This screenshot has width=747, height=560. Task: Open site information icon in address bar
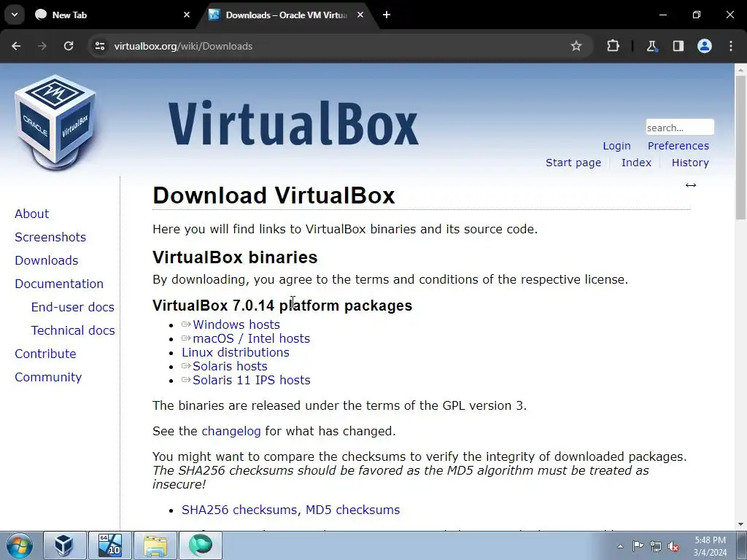[100, 46]
